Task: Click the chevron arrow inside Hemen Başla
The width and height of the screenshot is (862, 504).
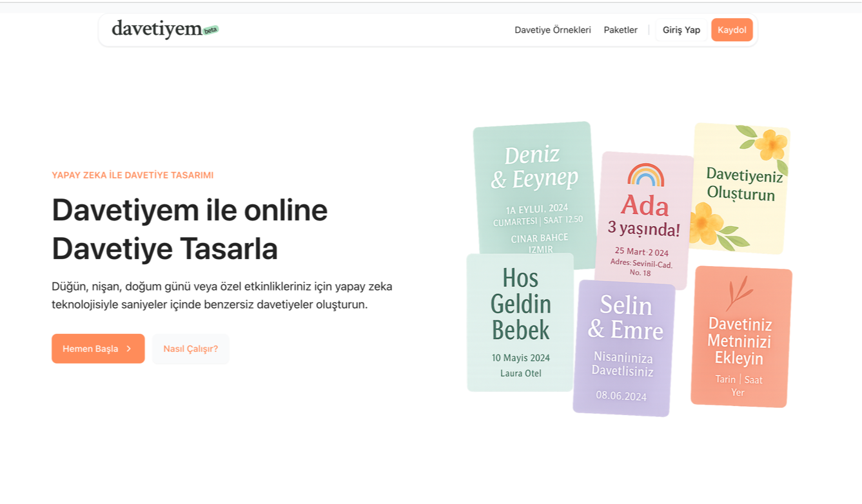Action: coord(129,349)
